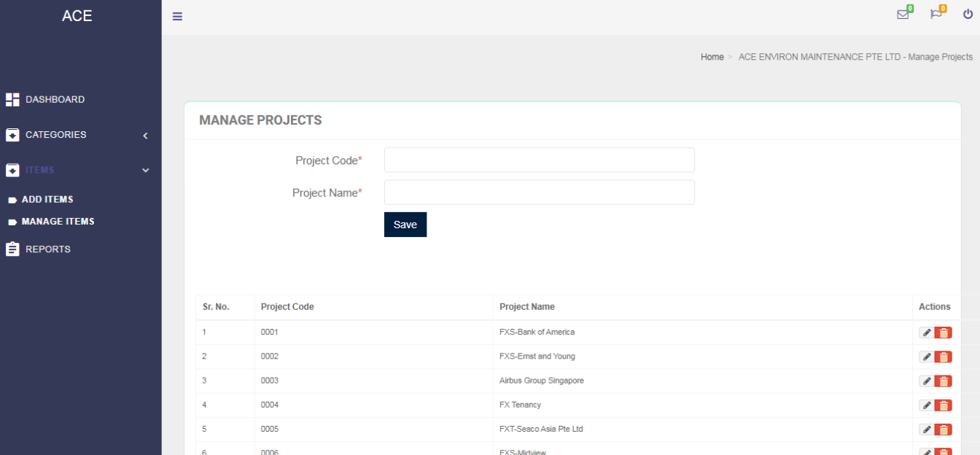Open the Dashboard menu item
Viewport: 980px width, 455px height.
pyautogui.click(x=55, y=99)
